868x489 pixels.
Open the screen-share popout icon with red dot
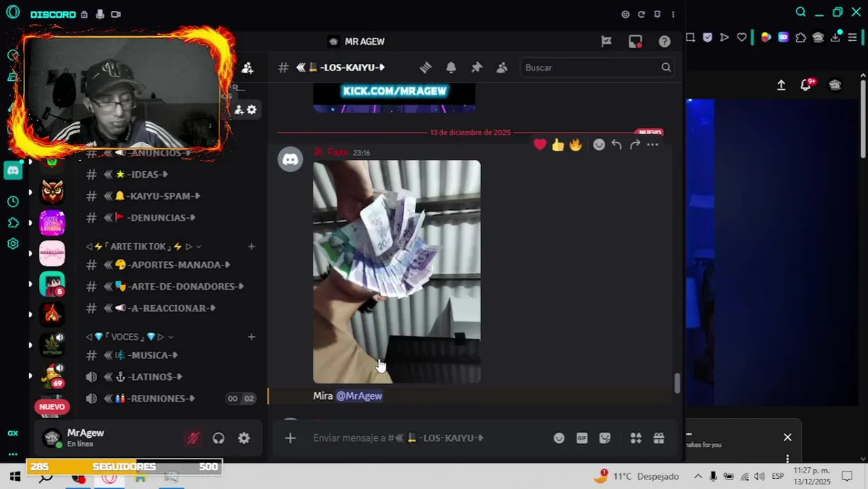click(x=635, y=41)
